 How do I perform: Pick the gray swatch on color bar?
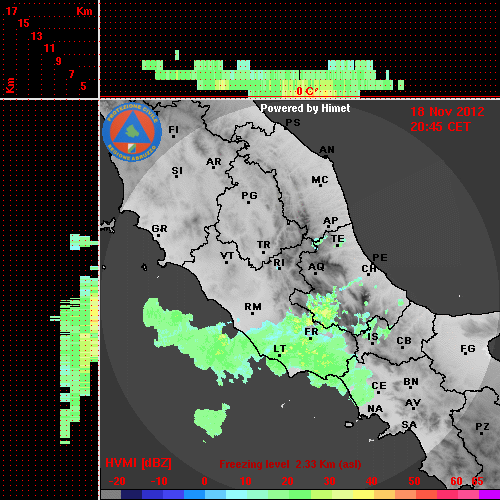tap(111, 495)
